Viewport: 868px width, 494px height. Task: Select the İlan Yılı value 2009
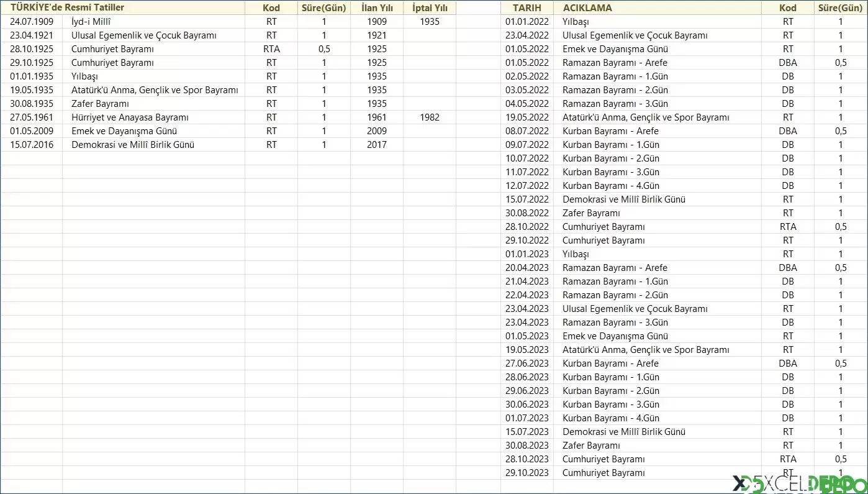377,131
